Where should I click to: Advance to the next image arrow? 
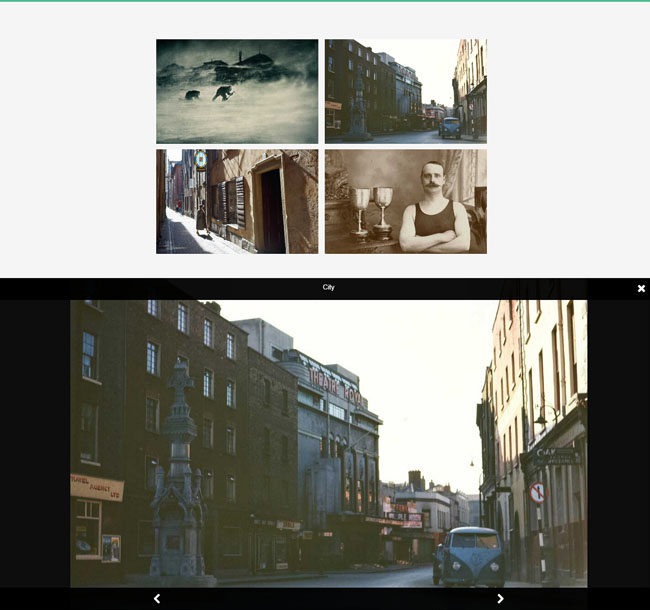pos(500,598)
